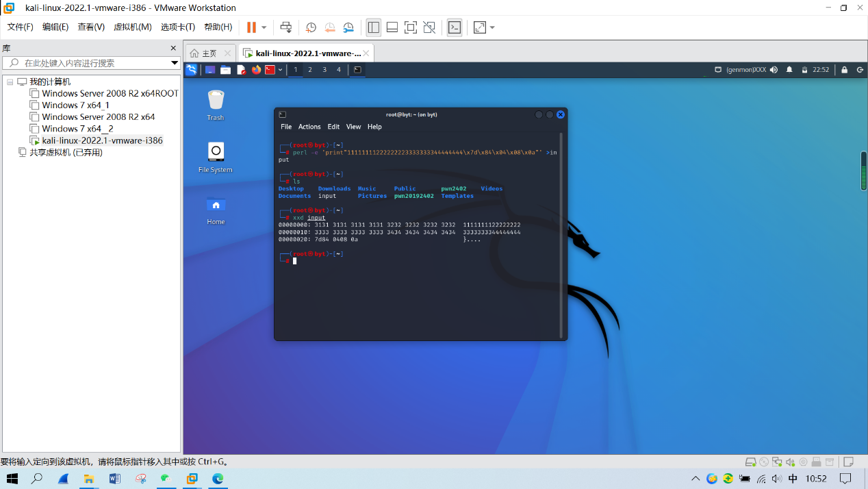The image size is (868, 489).
Task: Switch to Kali workspace 2
Action: coord(310,69)
